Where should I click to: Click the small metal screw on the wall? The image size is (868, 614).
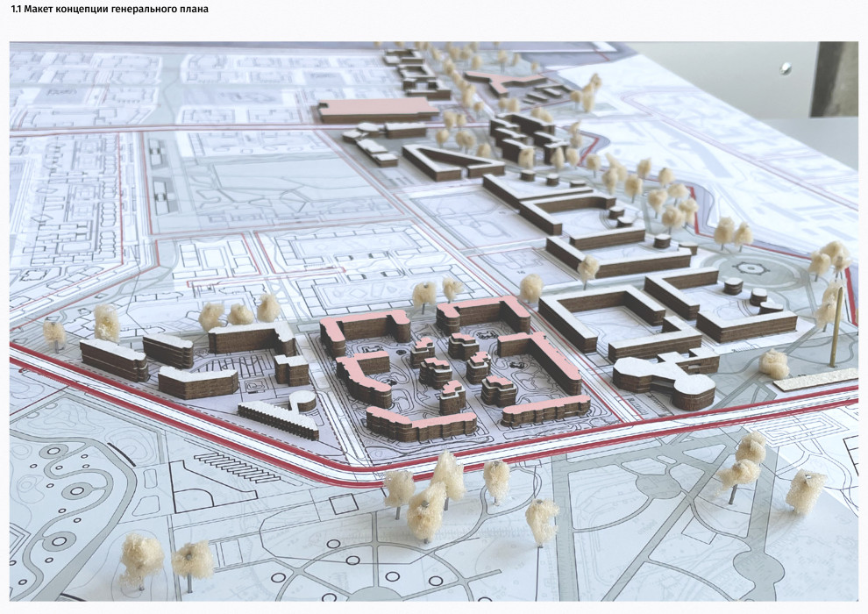click(785, 68)
